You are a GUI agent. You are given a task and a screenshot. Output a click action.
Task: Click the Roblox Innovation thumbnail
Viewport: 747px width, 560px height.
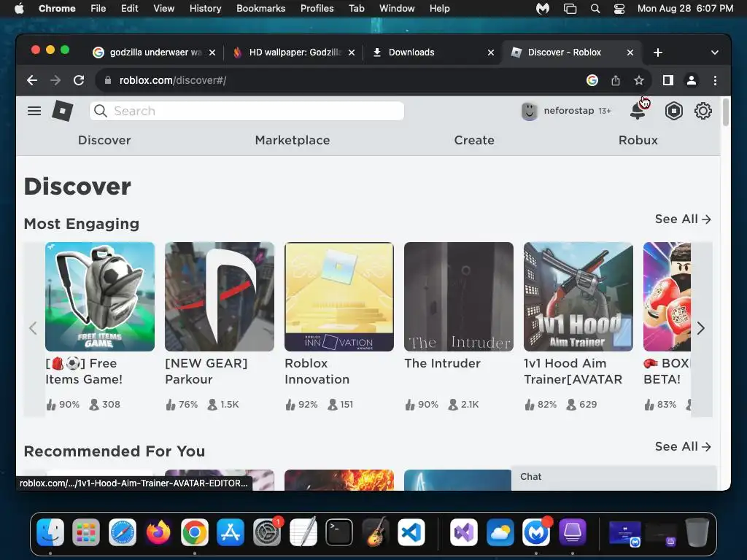(339, 297)
